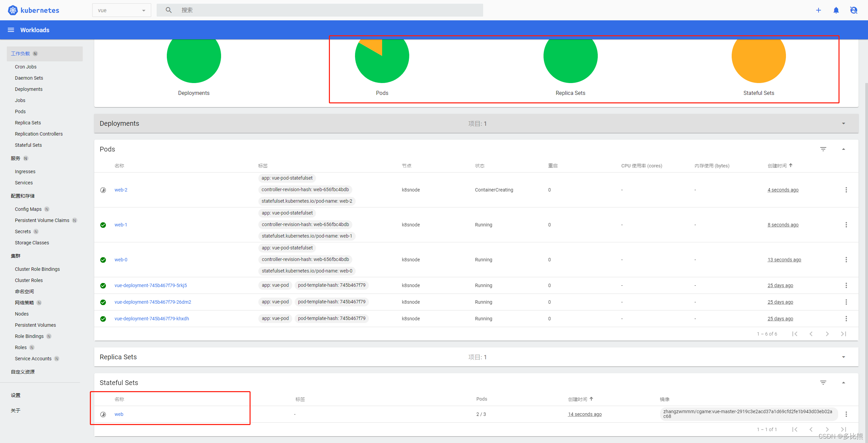Open the vue namespace dropdown
This screenshot has height=443, width=868.
(x=121, y=10)
